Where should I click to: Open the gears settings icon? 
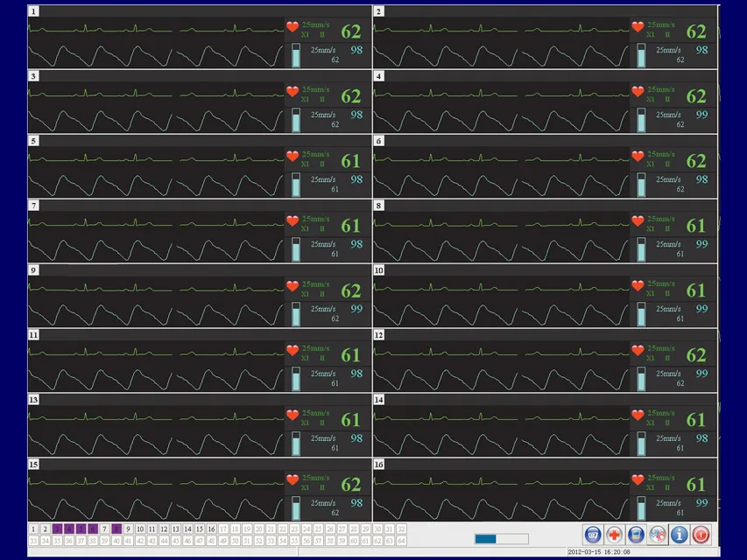pos(658,535)
